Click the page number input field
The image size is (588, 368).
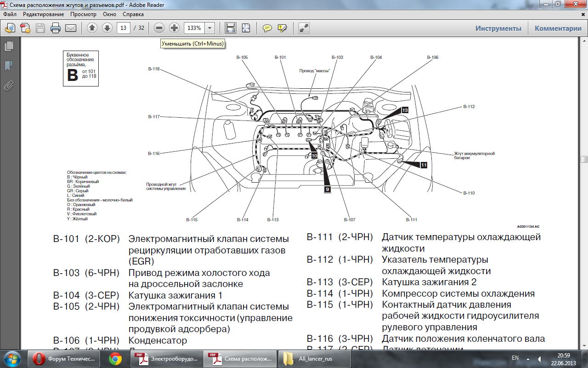pyautogui.click(x=123, y=28)
